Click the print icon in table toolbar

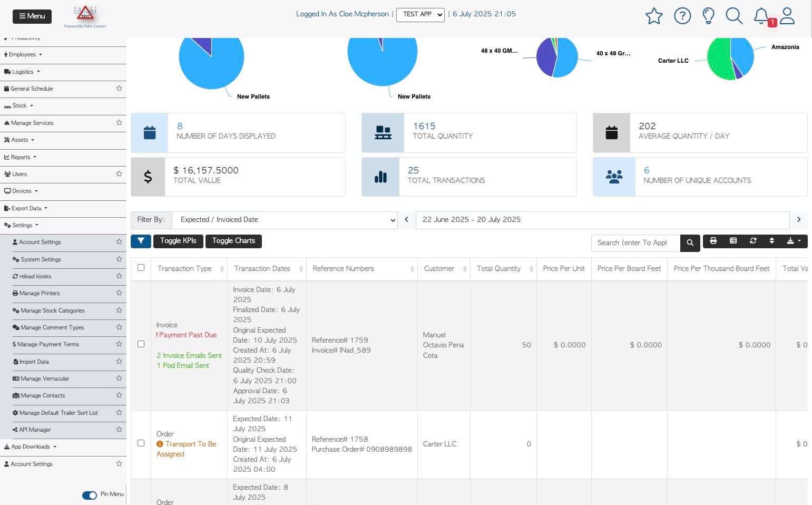click(713, 241)
